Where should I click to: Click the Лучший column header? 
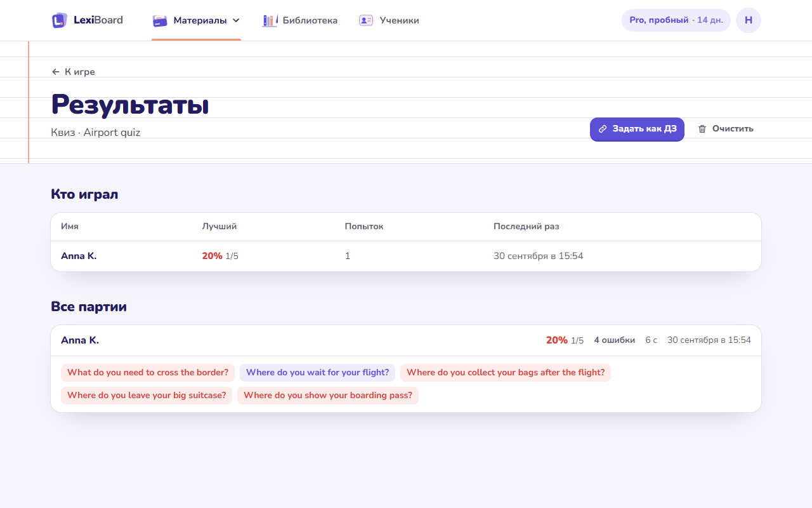[219, 227]
